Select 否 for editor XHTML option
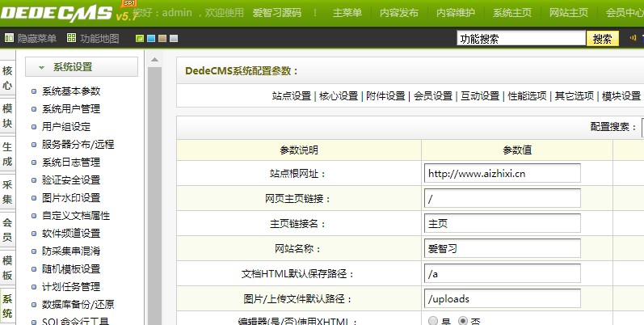 click(x=462, y=320)
